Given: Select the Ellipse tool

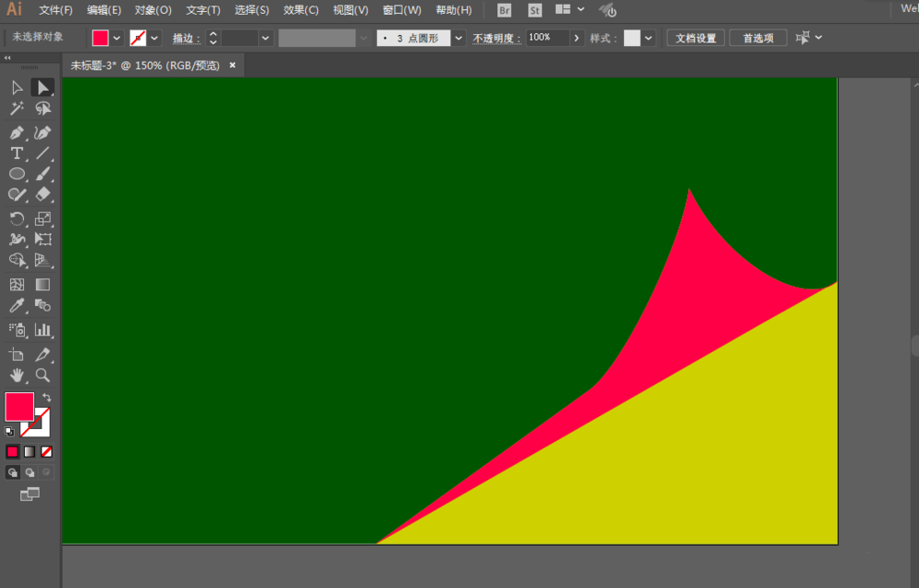Looking at the screenshot, I should (x=17, y=174).
